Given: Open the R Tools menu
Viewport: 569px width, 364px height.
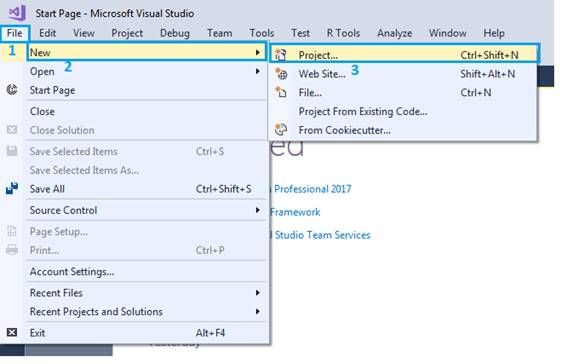Looking at the screenshot, I should 343,33.
